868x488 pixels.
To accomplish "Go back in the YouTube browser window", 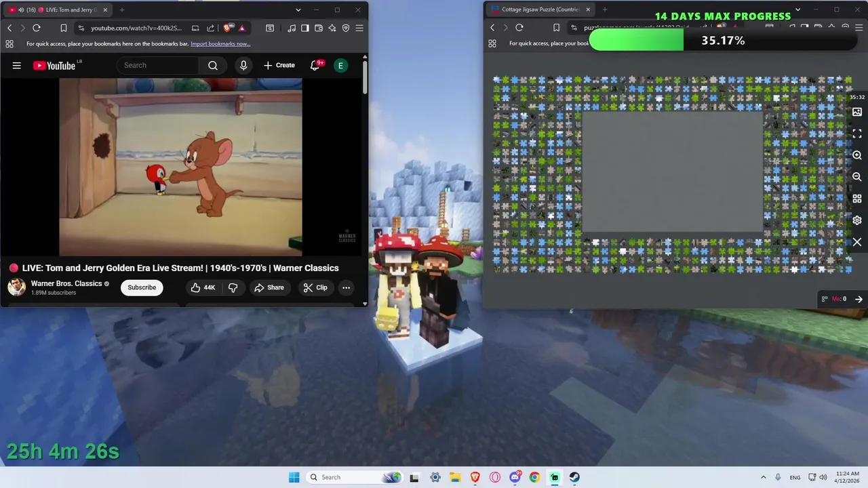I will tap(9, 28).
